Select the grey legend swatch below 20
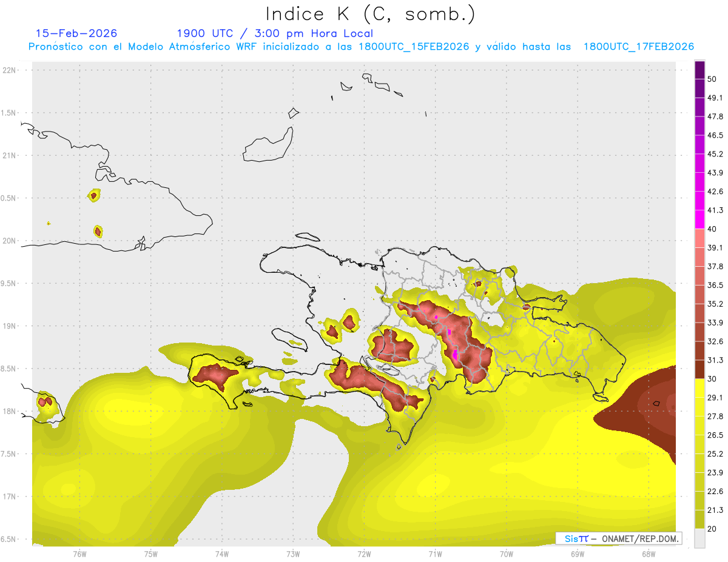Viewport: 728px width, 562px height. tap(699, 538)
